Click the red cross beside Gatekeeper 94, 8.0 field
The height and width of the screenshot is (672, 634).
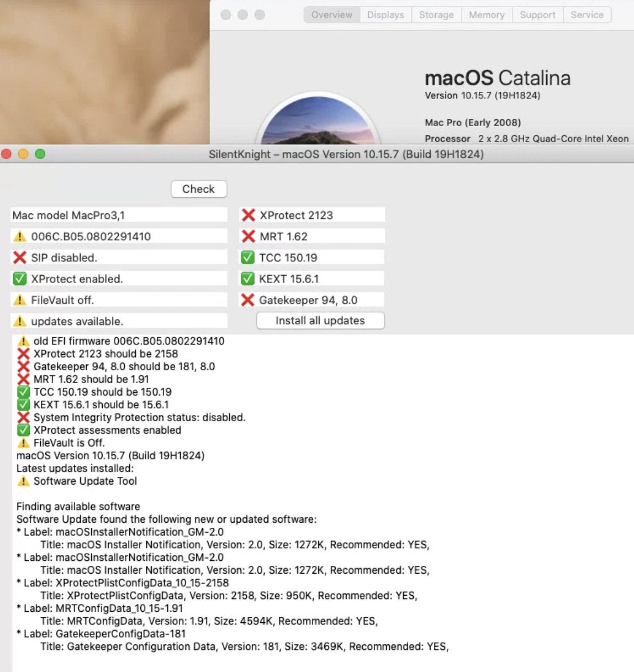pos(248,300)
